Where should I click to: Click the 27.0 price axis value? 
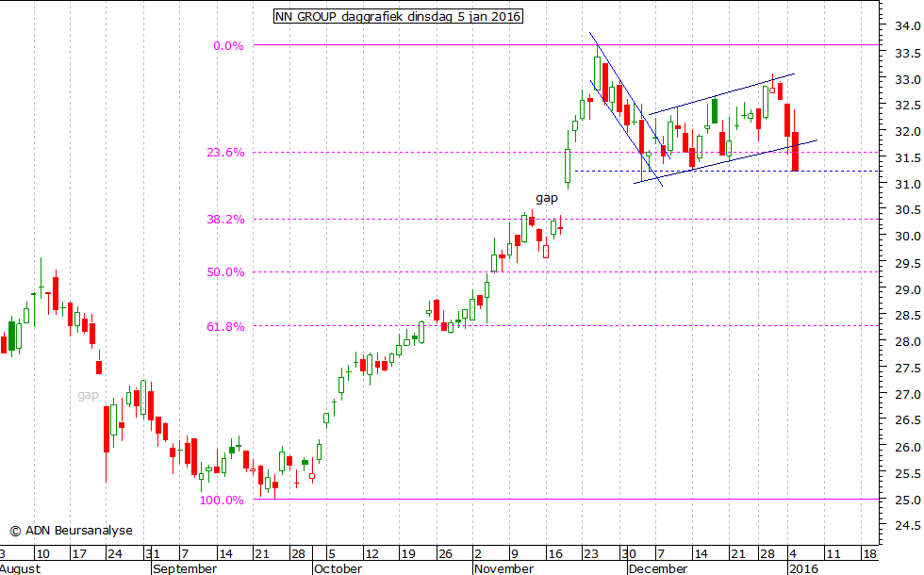click(908, 394)
